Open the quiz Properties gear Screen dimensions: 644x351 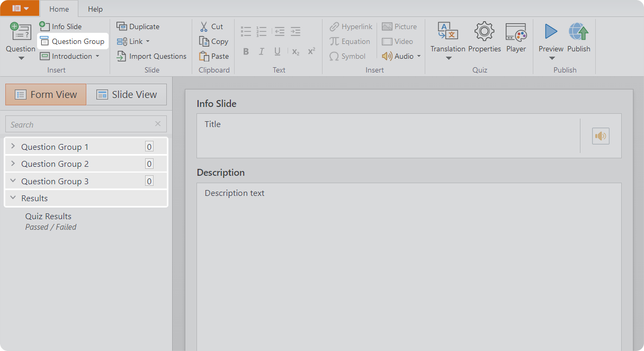tap(484, 32)
